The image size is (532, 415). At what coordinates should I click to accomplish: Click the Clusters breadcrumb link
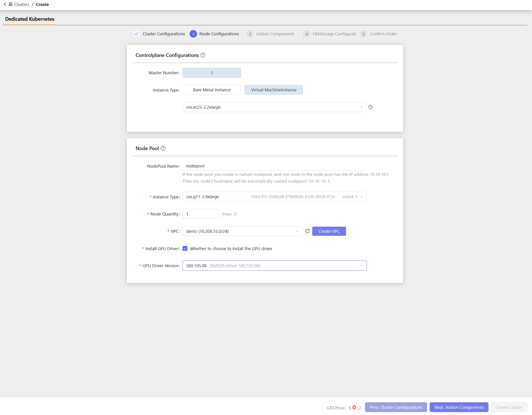[x=22, y=4]
